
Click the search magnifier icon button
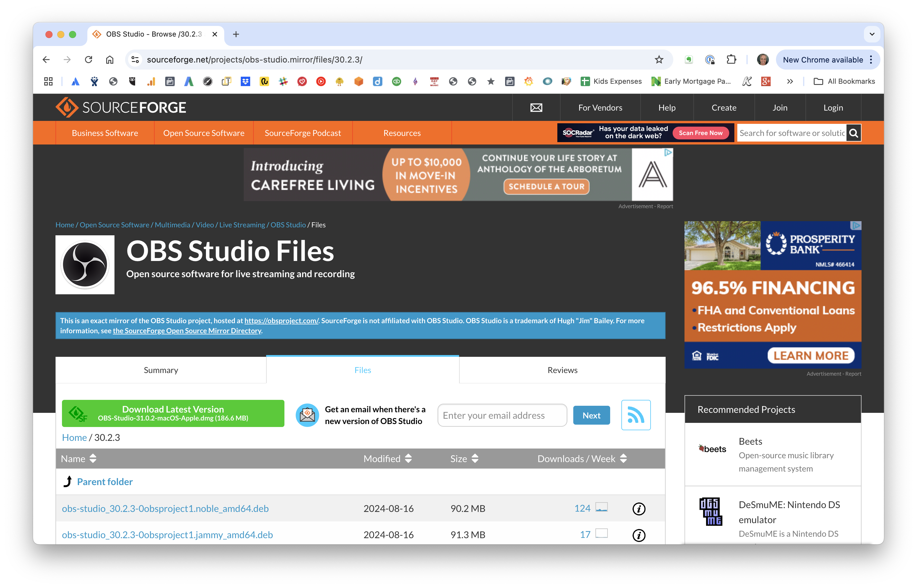[x=853, y=133]
